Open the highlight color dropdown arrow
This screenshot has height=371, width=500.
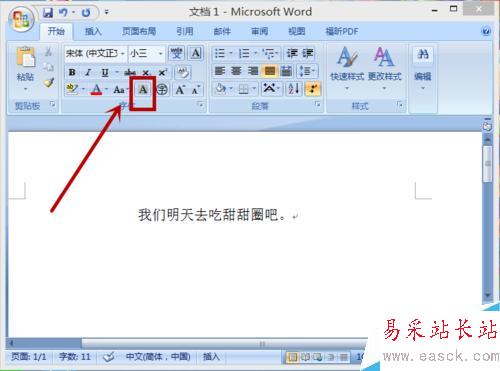(x=83, y=89)
